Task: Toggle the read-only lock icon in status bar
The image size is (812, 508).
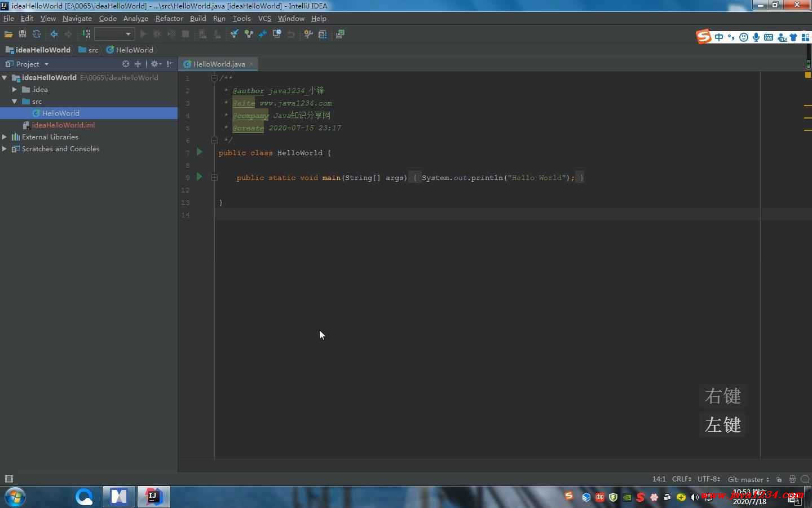Action: click(x=779, y=479)
